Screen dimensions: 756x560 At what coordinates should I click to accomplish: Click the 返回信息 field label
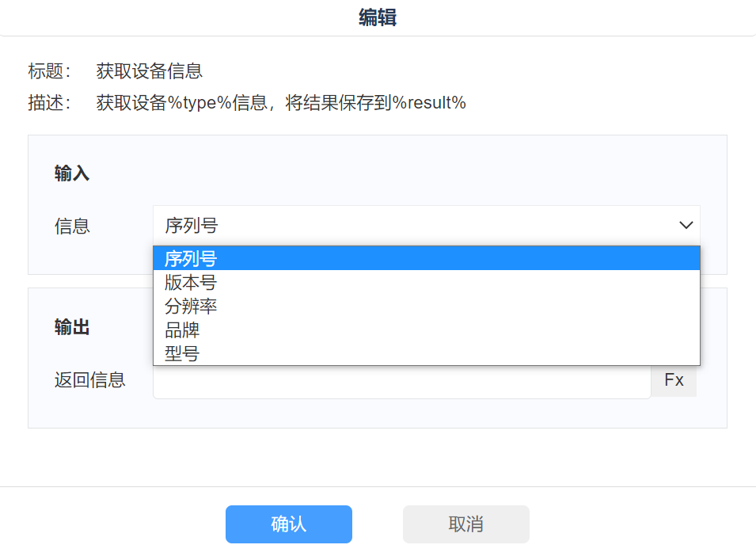[89, 380]
